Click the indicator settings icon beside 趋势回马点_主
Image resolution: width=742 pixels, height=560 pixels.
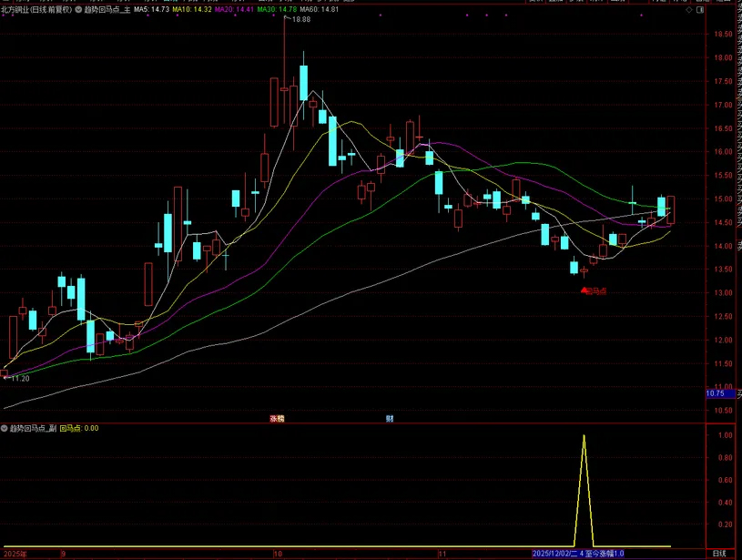(x=77, y=9)
